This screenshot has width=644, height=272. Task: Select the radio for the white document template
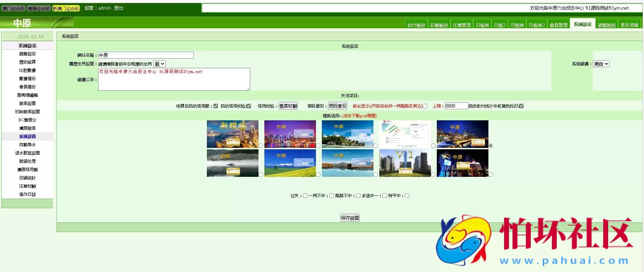(x=433, y=146)
